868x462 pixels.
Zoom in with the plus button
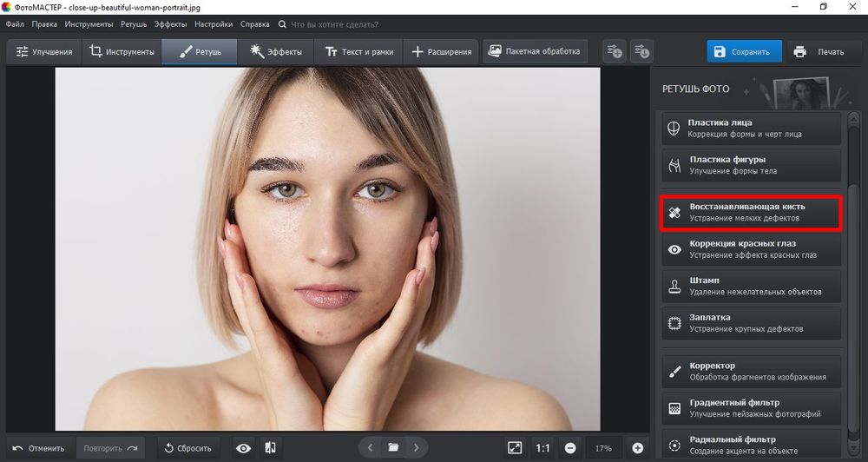(638, 448)
